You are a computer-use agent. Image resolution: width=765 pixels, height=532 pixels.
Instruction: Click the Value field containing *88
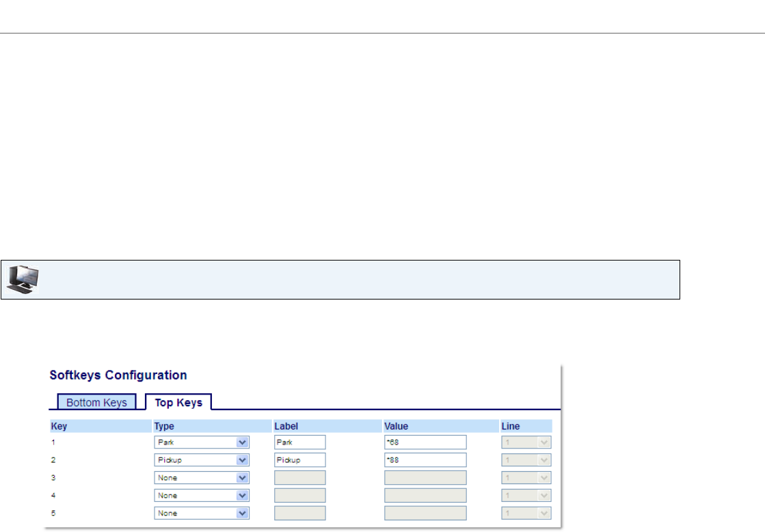tap(425, 460)
